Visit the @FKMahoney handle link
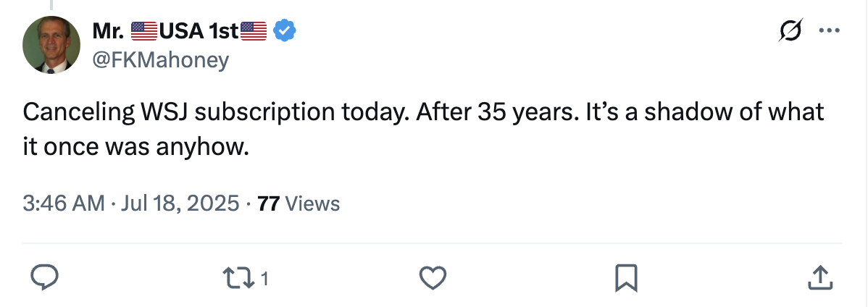868x307 pixels. point(160,59)
